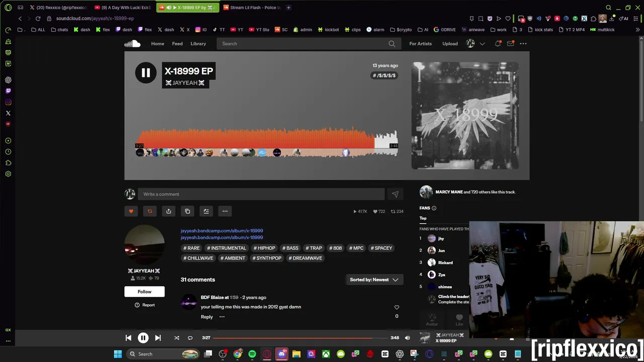Reload the page

[x=38, y=19]
